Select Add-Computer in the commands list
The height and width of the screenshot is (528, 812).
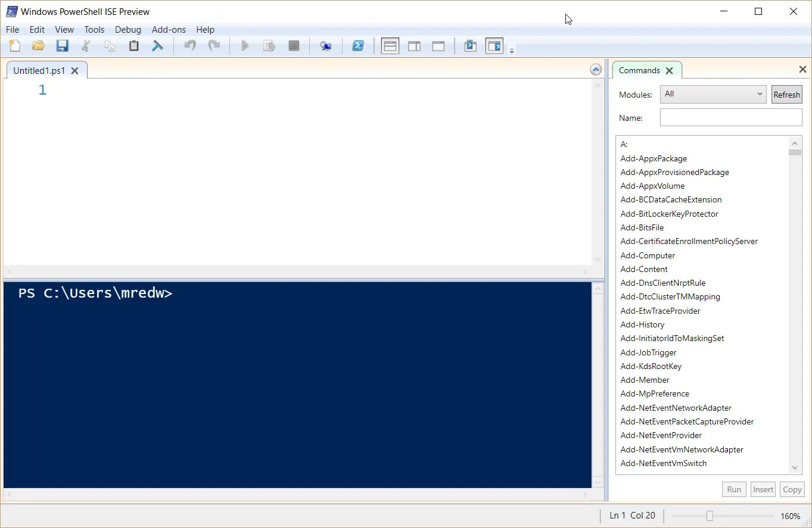(648, 255)
